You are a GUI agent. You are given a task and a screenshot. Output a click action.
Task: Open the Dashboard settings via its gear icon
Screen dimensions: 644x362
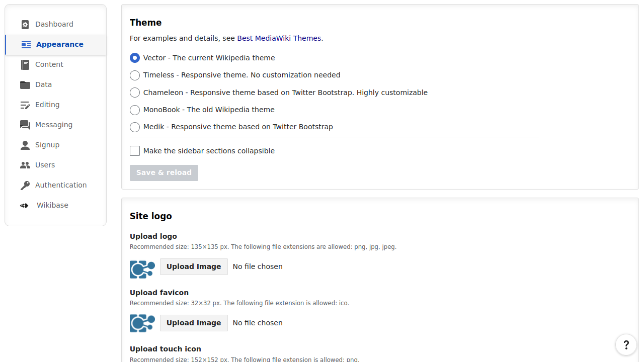pos(25,24)
